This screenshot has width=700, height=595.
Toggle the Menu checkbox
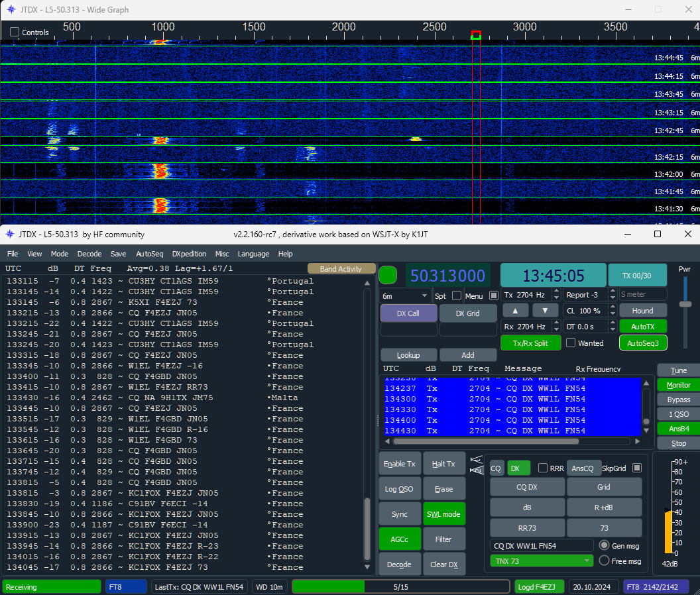point(494,296)
